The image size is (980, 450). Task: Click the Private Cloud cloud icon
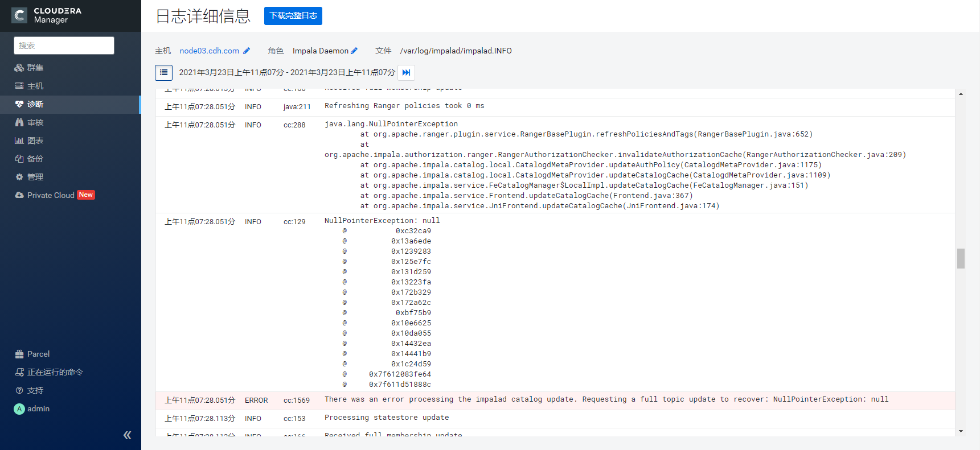[19, 195]
